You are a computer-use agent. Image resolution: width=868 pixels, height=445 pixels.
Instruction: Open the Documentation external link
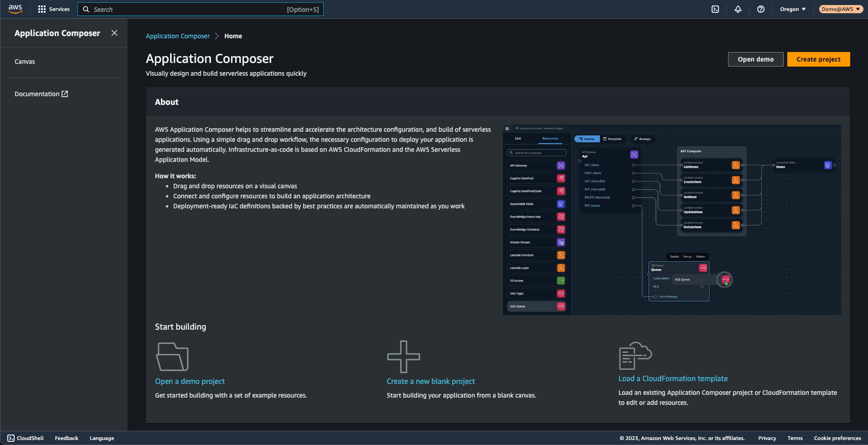tap(41, 94)
